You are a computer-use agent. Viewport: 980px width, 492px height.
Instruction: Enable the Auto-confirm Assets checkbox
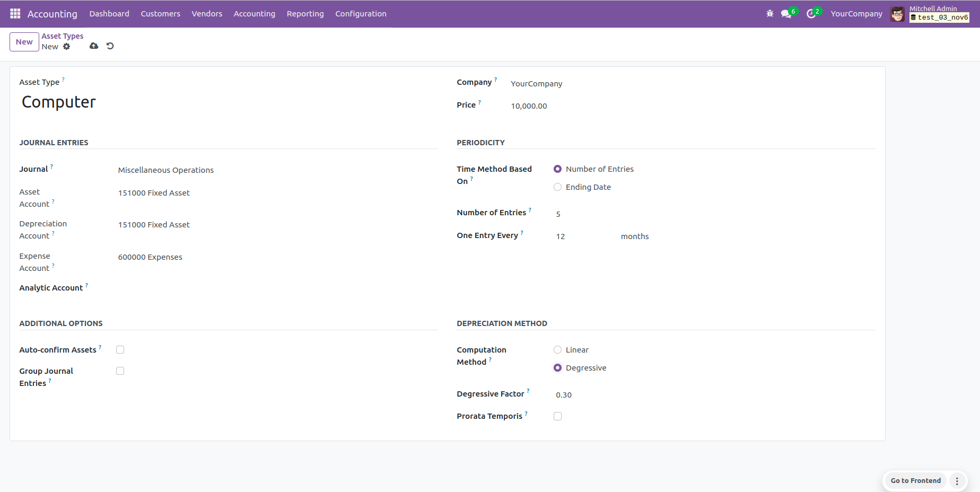tap(120, 350)
